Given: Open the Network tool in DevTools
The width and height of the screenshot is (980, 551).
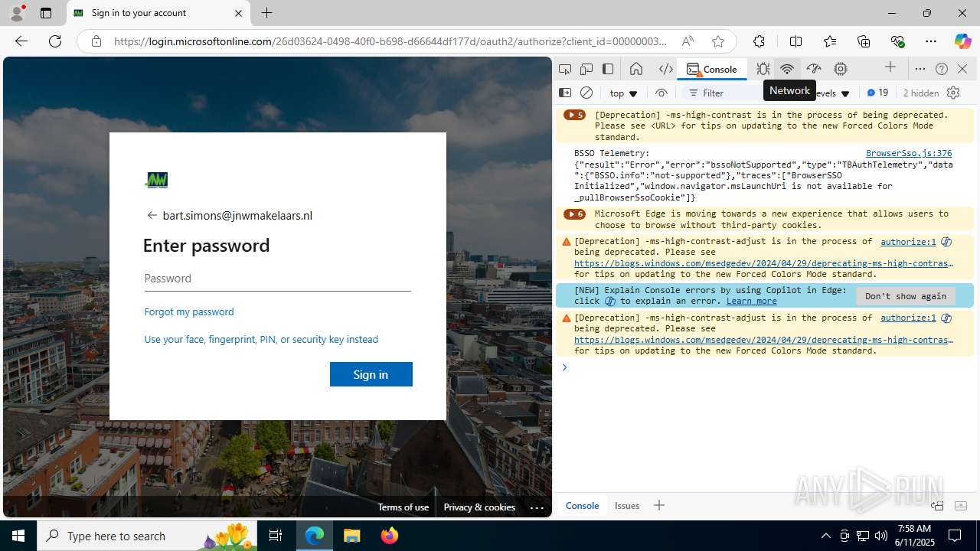Looking at the screenshot, I should coord(787,69).
